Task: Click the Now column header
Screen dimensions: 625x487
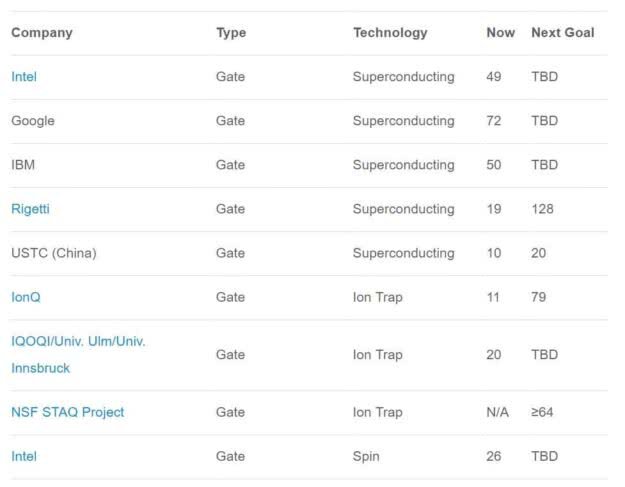Action: pyautogui.click(x=501, y=33)
